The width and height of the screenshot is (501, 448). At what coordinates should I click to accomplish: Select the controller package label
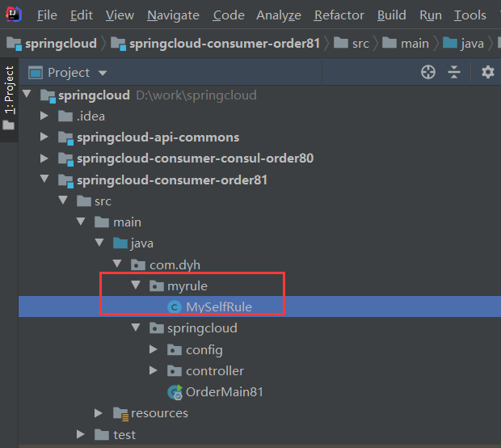coord(215,371)
